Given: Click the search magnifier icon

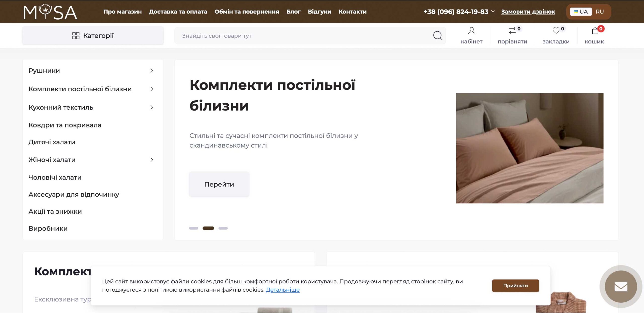Looking at the screenshot, I should (437, 35).
